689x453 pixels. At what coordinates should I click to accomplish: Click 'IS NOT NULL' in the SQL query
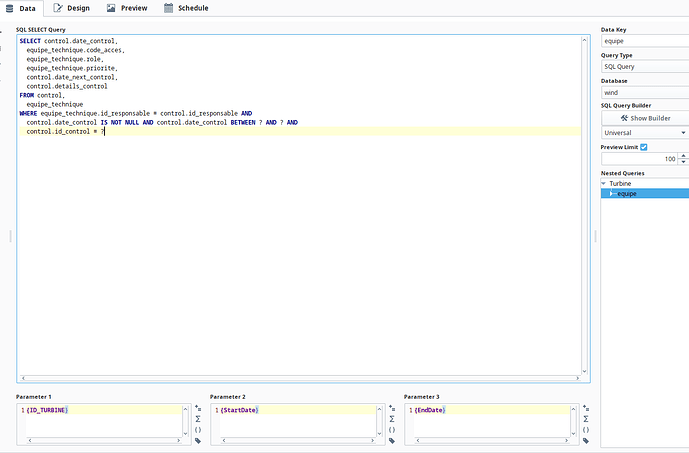[x=120, y=123]
